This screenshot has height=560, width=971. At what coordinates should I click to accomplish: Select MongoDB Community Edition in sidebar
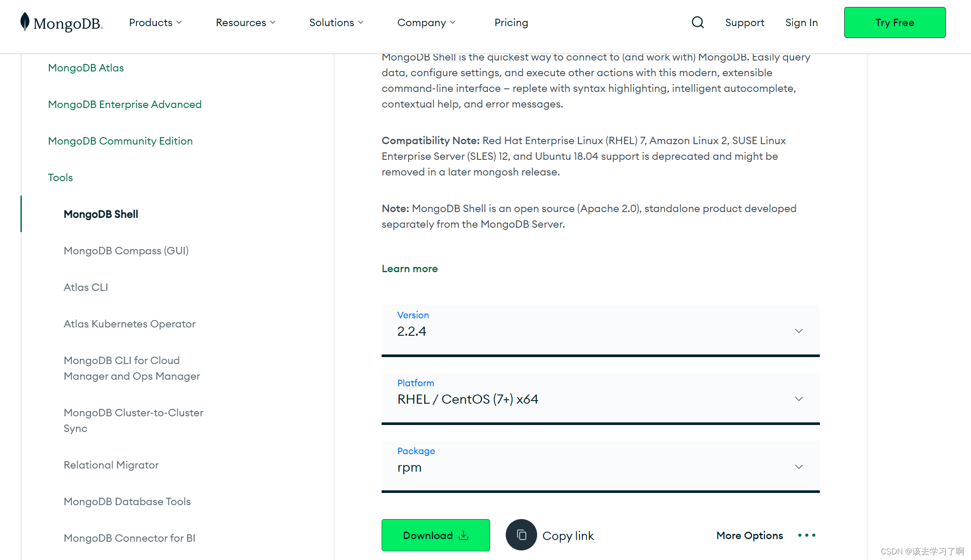[120, 141]
